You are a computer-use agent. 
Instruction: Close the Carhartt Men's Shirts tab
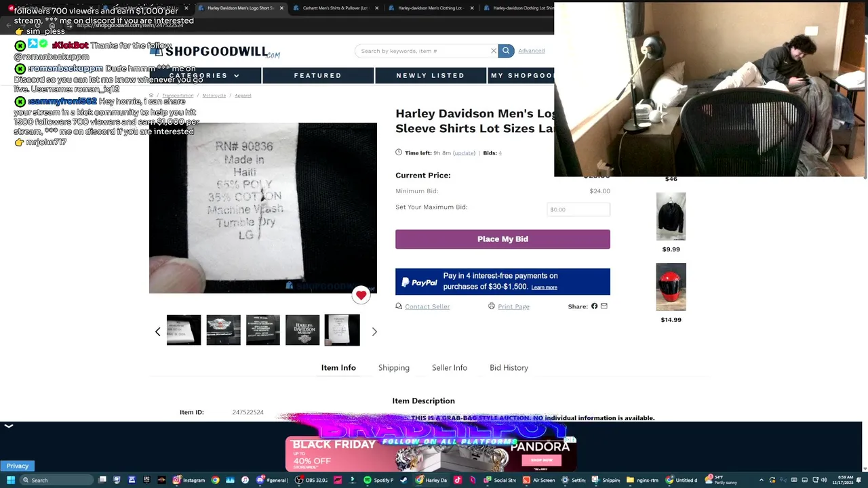click(x=376, y=8)
